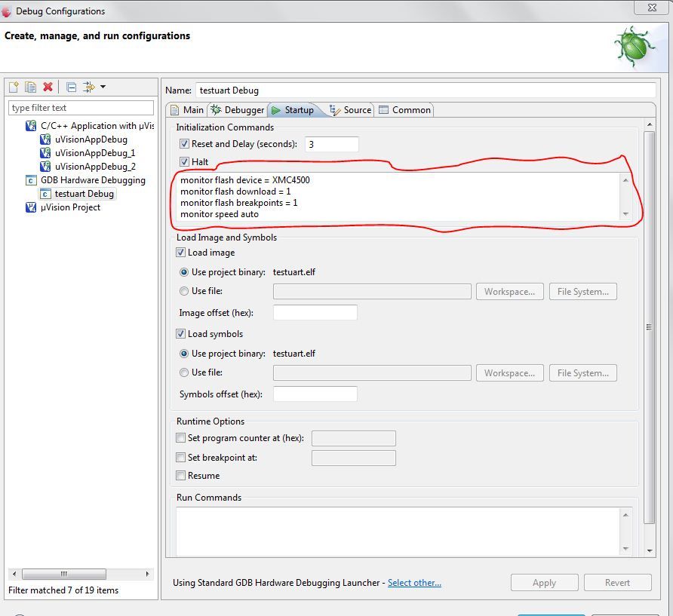
Task: Enable Set program counter at (hex) checkbox
Action: tap(180, 438)
